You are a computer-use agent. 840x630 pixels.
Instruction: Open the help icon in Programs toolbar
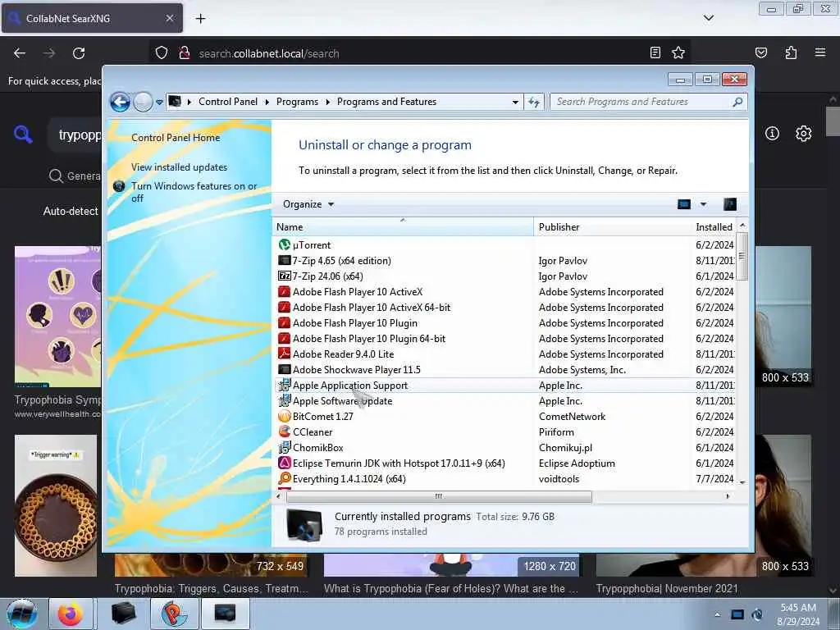pos(729,204)
